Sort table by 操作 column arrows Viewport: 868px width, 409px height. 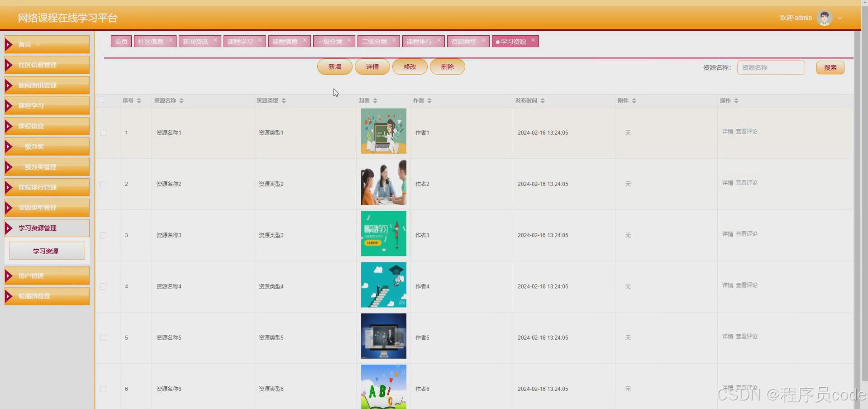736,100
